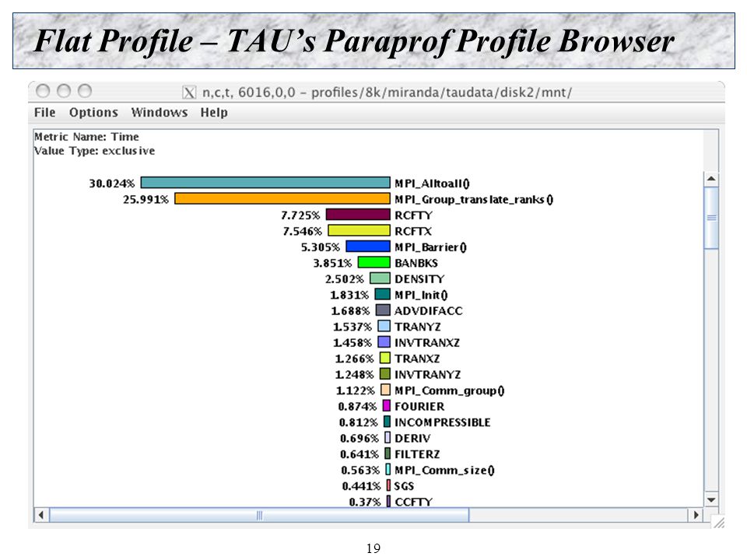Click the teal MPI_Init() swatch
Viewport: 747px width, 560px height.
[x=383, y=294]
